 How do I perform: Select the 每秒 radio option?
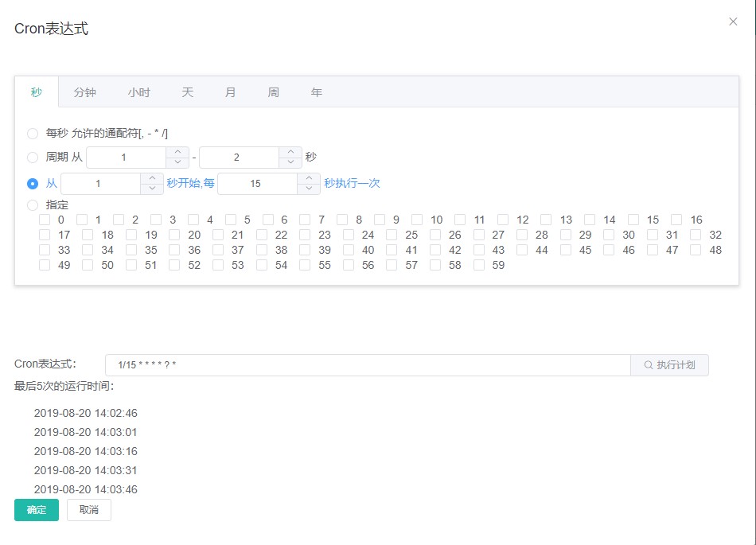[32, 134]
